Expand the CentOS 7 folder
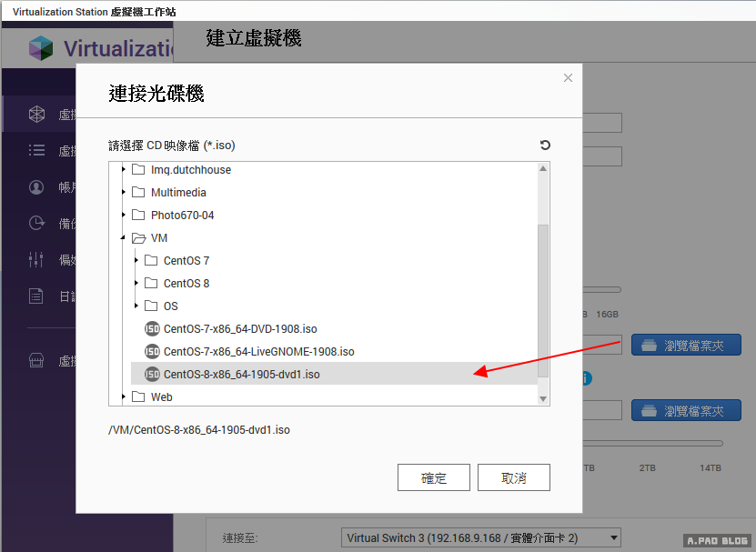Image resolution: width=756 pixels, height=552 pixels. click(x=136, y=261)
